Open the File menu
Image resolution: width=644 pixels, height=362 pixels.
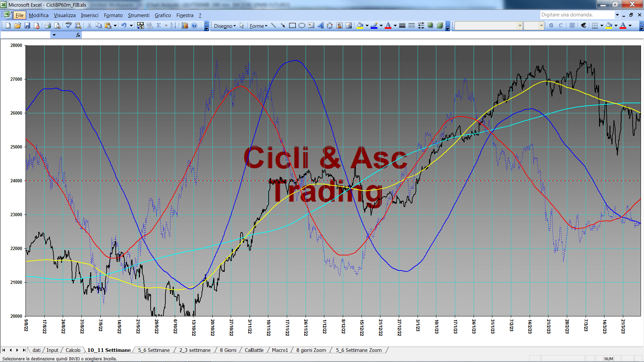(19, 15)
